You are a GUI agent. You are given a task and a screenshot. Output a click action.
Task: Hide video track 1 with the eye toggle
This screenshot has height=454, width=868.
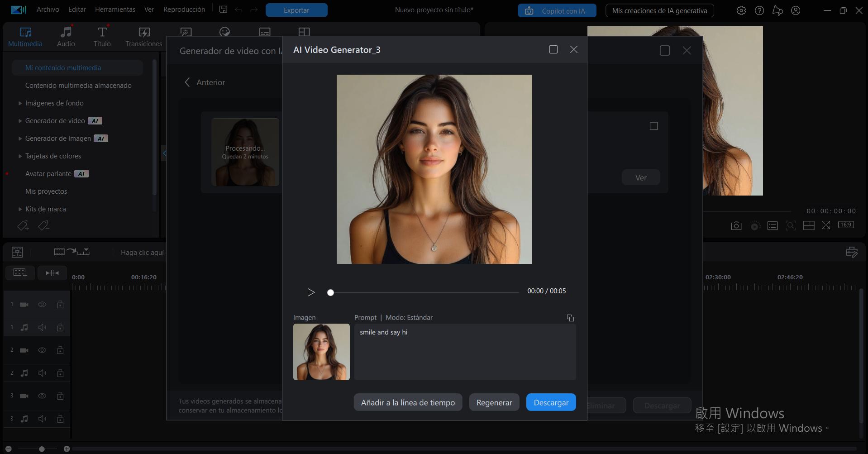click(x=42, y=305)
